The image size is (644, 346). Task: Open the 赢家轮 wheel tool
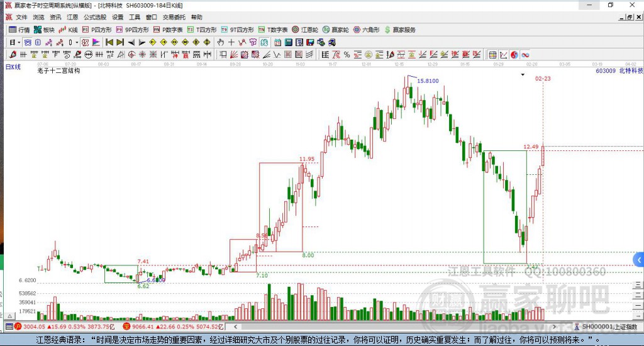coord(336,30)
